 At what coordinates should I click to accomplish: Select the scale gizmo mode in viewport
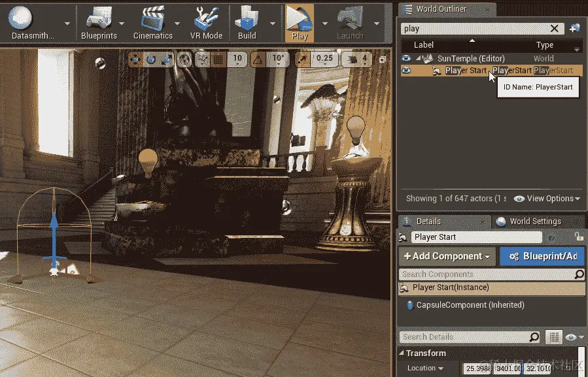pos(166,59)
